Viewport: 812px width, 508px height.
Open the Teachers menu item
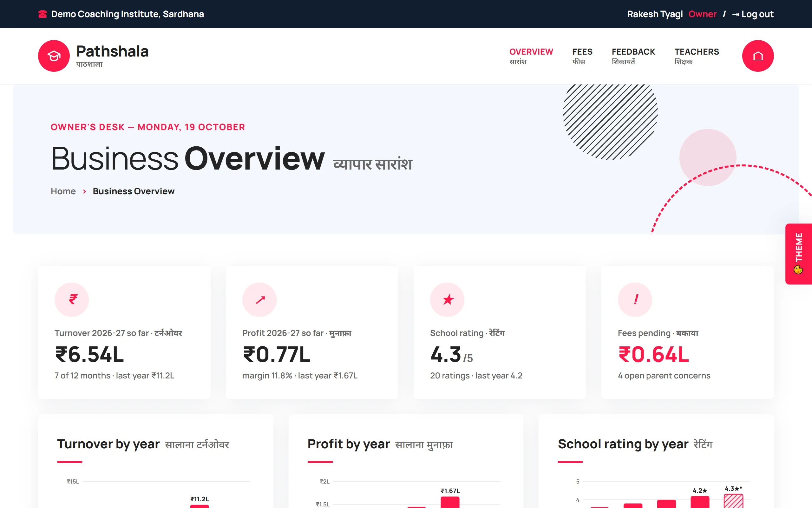[697, 56]
